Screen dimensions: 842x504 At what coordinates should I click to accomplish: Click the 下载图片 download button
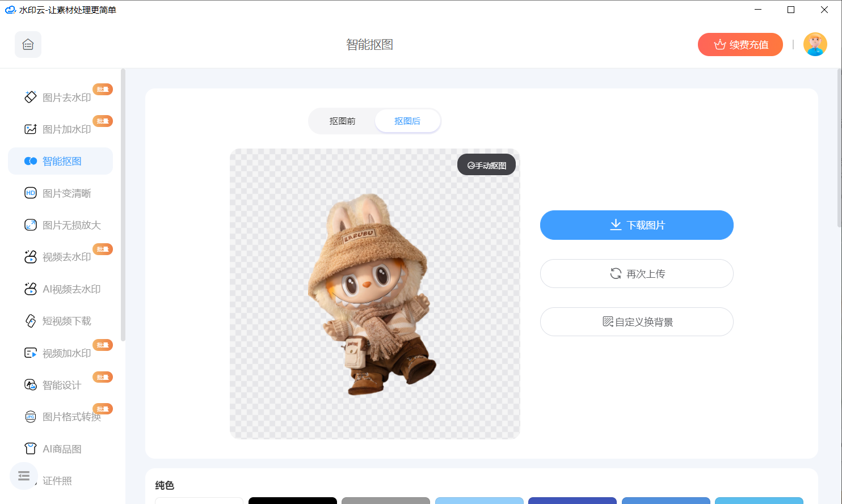coord(637,225)
